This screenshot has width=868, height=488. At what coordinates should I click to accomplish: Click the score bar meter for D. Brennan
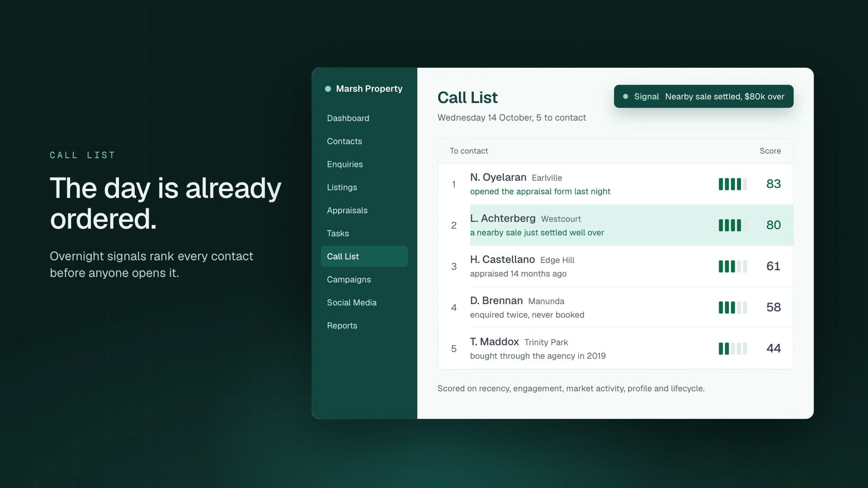[x=733, y=307]
